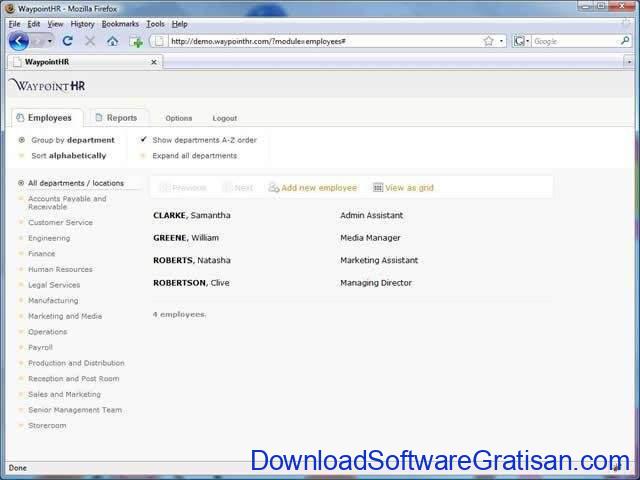This screenshot has height=480, width=640.
Task: Click the View as grid link
Action: coord(403,188)
